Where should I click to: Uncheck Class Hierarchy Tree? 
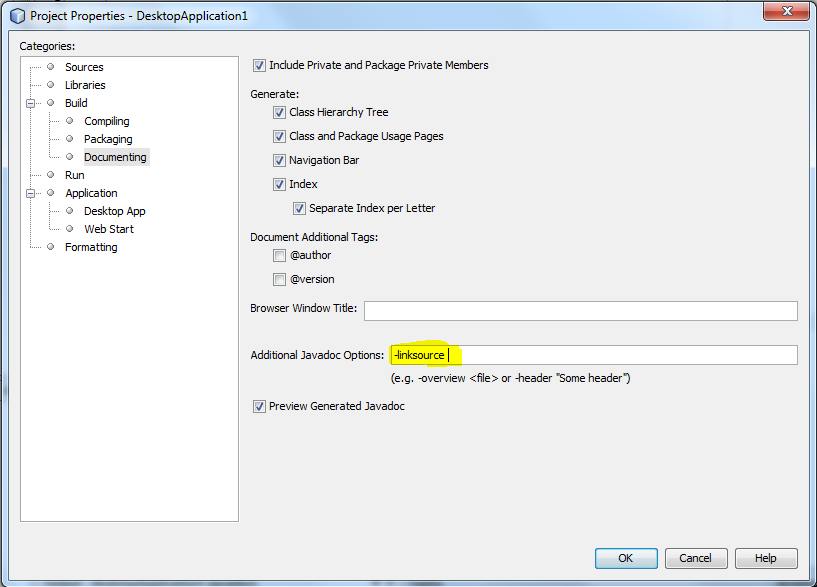[x=279, y=113]
